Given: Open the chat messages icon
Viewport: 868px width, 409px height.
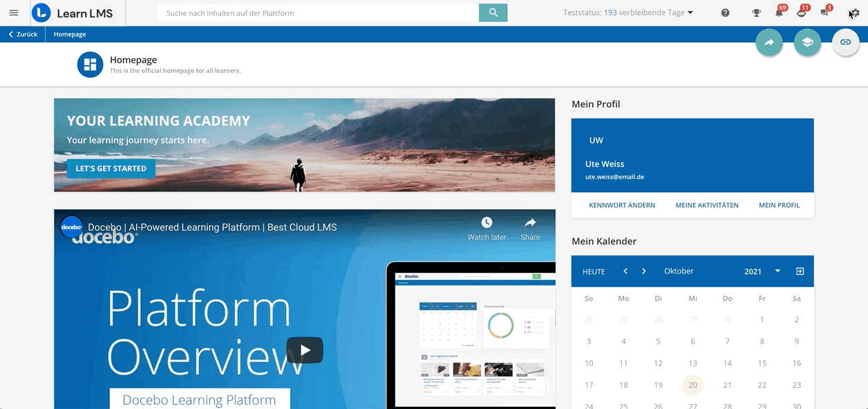Looking at the screenshot, I should (x=824, y=12).
